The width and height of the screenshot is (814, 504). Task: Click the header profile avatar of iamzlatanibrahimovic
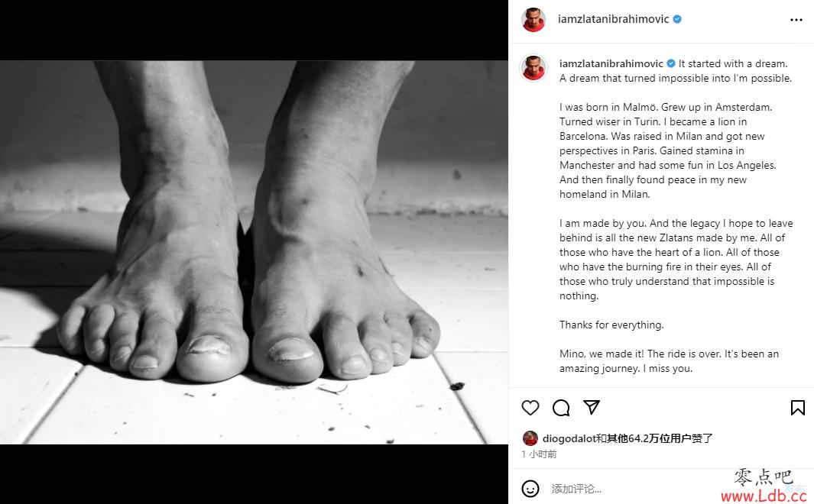(533, 20)
